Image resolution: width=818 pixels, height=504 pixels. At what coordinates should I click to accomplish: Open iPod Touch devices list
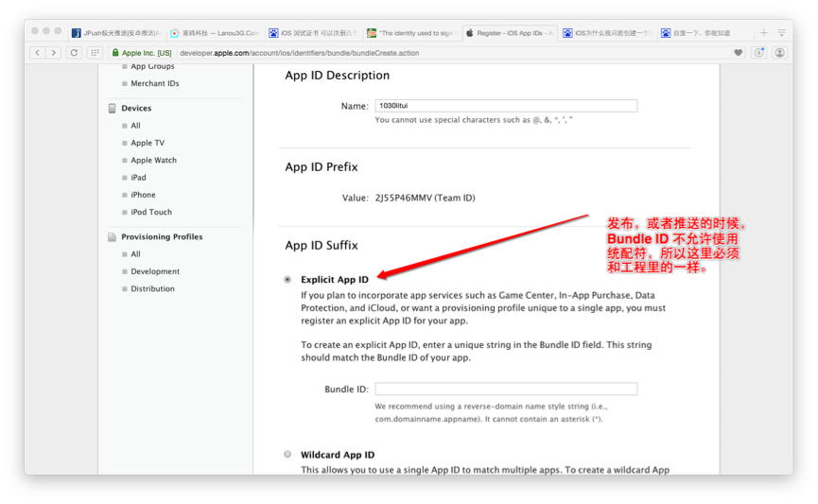tap(151, 212)
